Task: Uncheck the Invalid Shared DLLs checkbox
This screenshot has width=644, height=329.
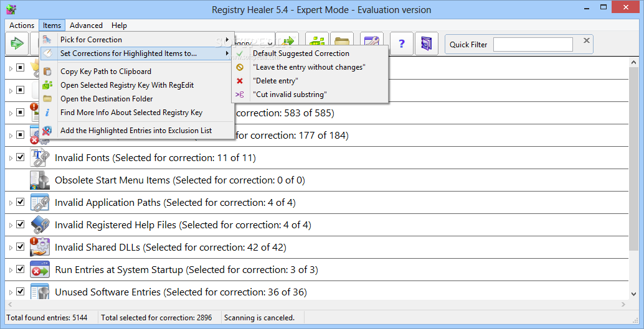Action: (x=21, y=246)
